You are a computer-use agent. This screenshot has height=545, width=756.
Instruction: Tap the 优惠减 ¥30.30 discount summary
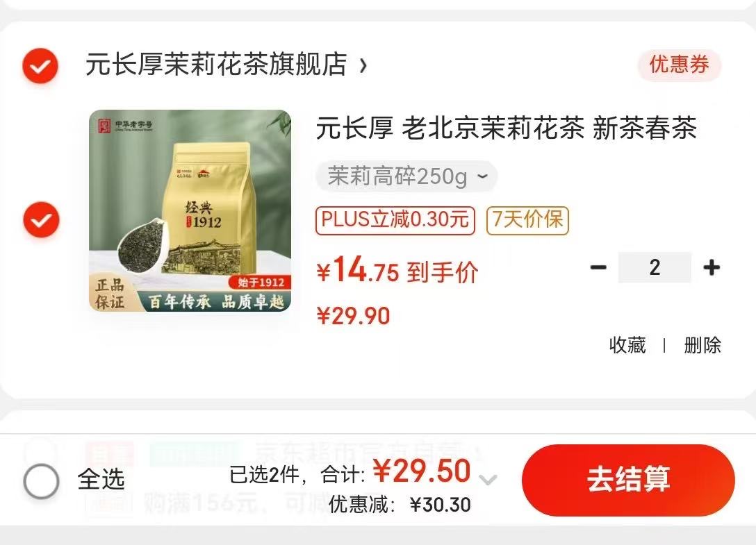(400, 505)
